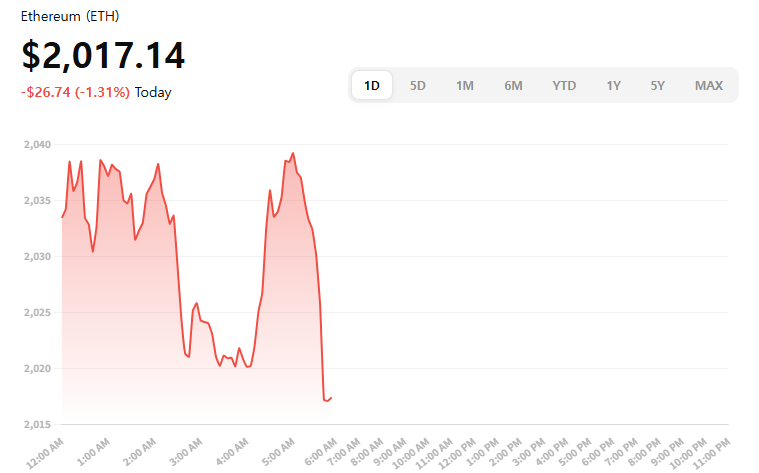Show the MAX history range

pyautogui.click(x=709, y=85)
